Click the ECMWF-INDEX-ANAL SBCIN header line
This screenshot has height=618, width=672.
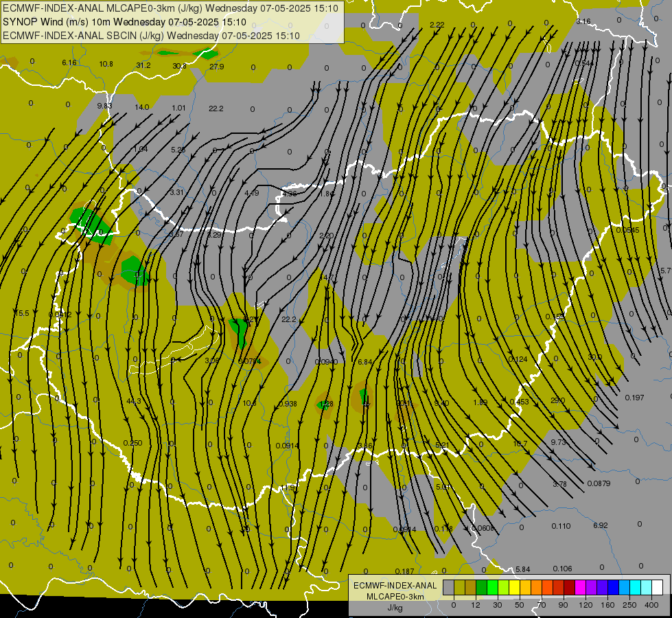click(151, 36)
